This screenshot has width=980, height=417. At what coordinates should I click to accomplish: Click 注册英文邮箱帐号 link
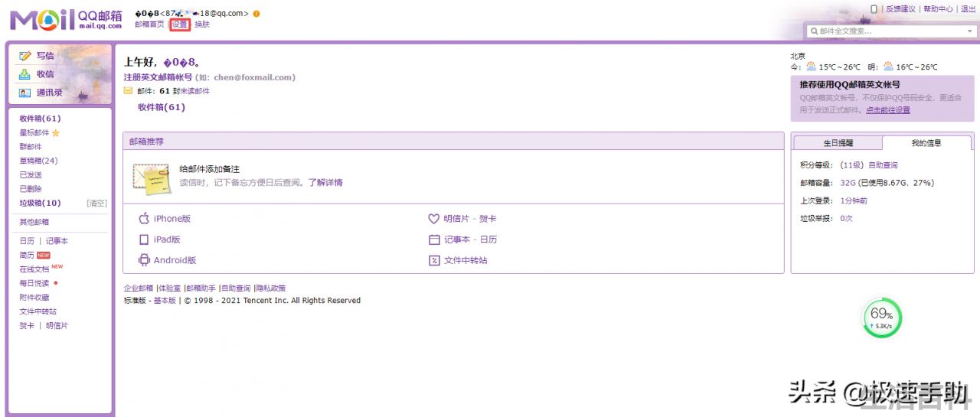point(158,77)
